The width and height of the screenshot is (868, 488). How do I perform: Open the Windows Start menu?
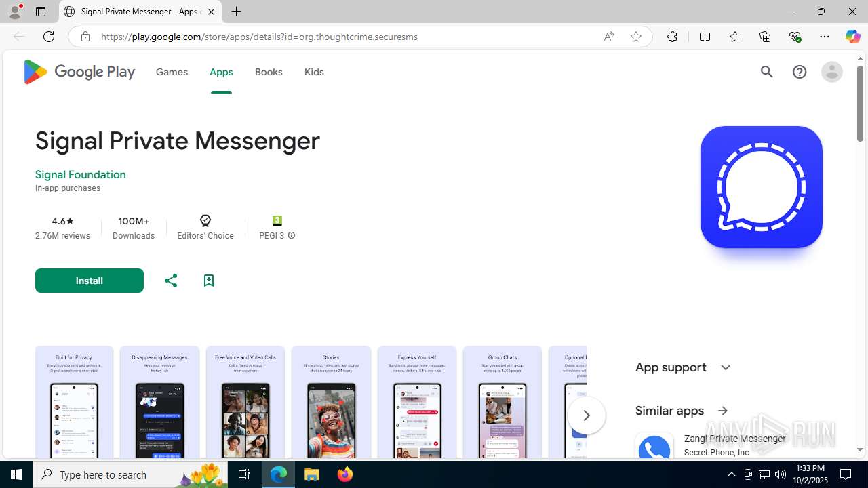[x=16, y=474]
